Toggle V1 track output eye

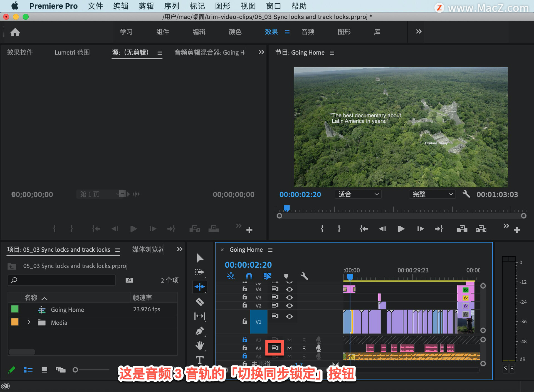[289, 316]
